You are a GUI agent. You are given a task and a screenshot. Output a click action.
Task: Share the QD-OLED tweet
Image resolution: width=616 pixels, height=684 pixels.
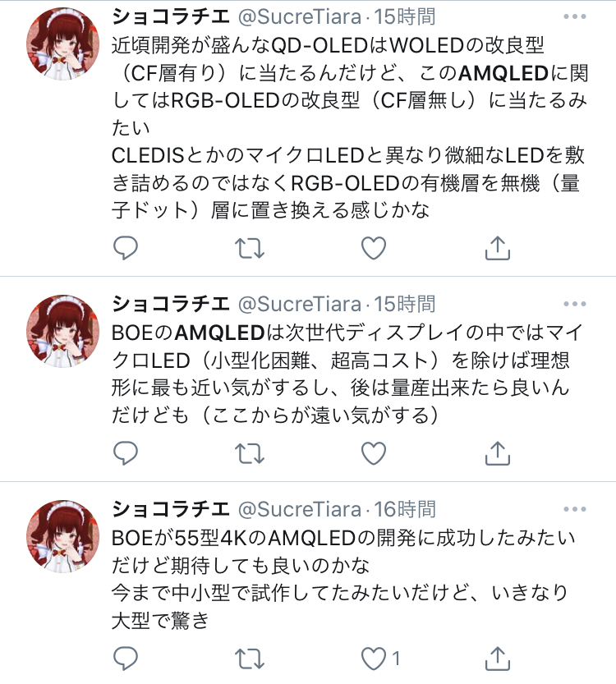498,248
